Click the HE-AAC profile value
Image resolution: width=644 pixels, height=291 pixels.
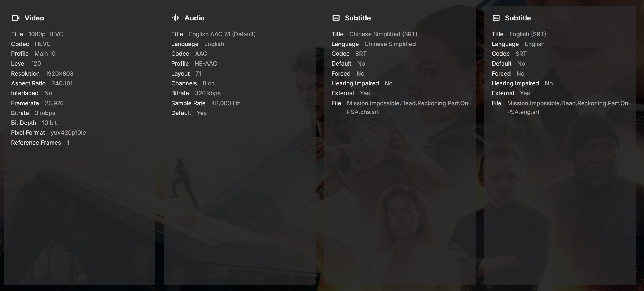click(x=206, y=64)
